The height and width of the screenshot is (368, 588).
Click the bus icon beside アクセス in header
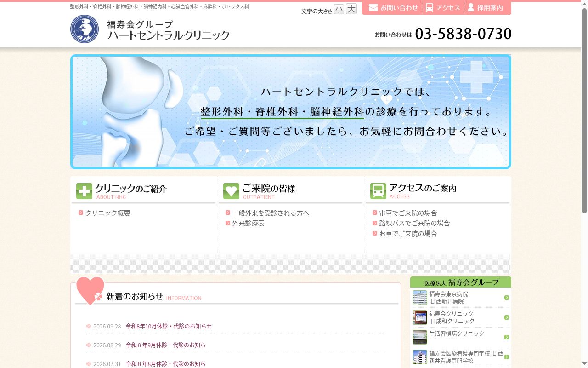[x=430, y=8]
